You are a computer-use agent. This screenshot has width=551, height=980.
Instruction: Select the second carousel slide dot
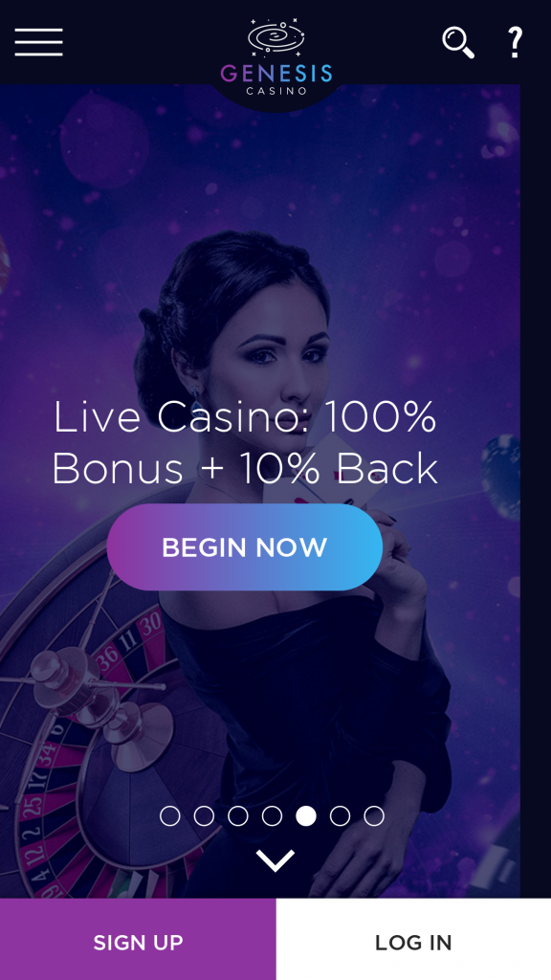204,816
